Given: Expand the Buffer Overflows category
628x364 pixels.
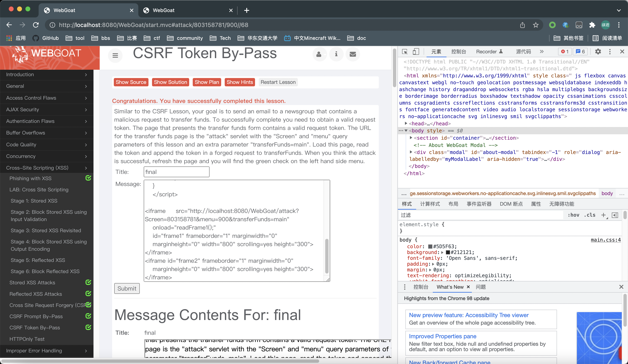Looking at the screenshot, I should click(47, 133).
